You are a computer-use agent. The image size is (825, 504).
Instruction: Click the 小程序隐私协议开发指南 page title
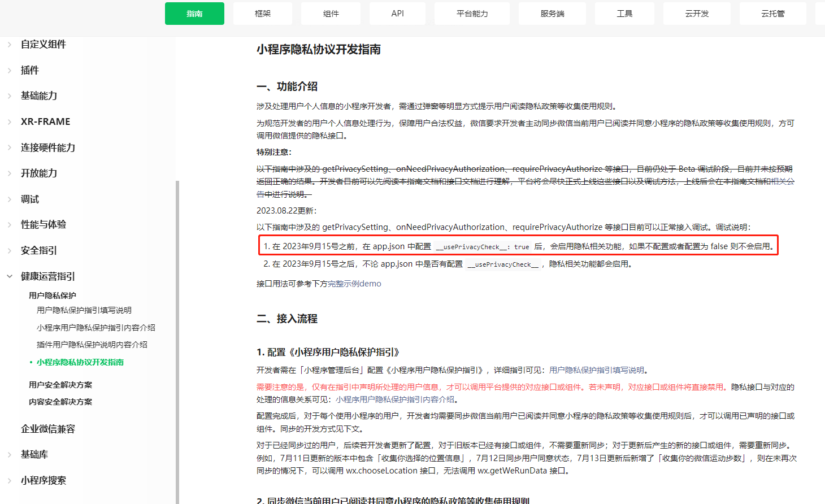coord(319,50)
